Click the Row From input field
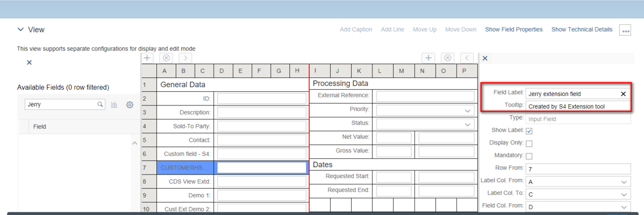This screenshot has width=644, height=215. pos(578,169)
